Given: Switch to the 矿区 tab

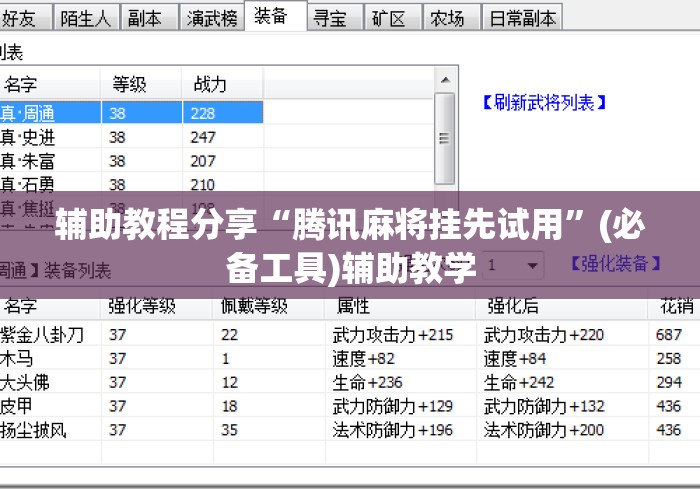Looking at the screenshot, I should coord(393,18).
